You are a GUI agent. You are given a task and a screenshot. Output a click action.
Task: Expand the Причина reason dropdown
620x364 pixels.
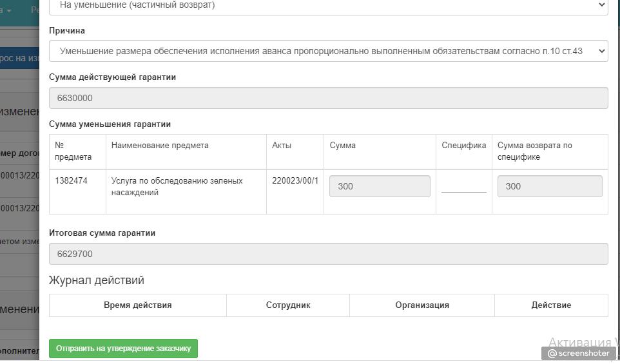(x=328, y=51)
